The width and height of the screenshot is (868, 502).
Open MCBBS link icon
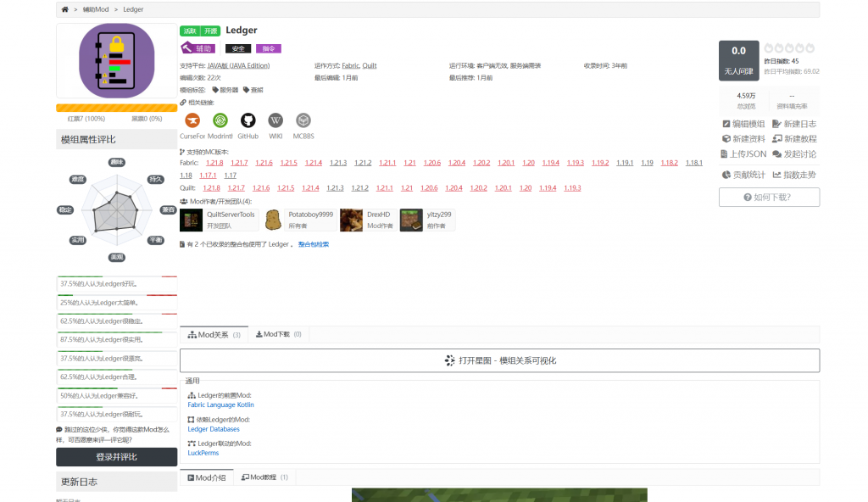pyautogui.click(x=303, y=120)
